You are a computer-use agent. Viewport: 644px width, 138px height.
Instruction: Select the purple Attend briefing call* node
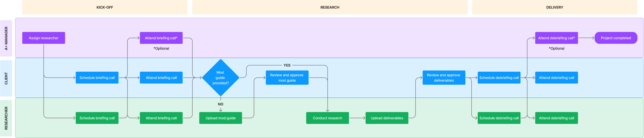point(161,38)
